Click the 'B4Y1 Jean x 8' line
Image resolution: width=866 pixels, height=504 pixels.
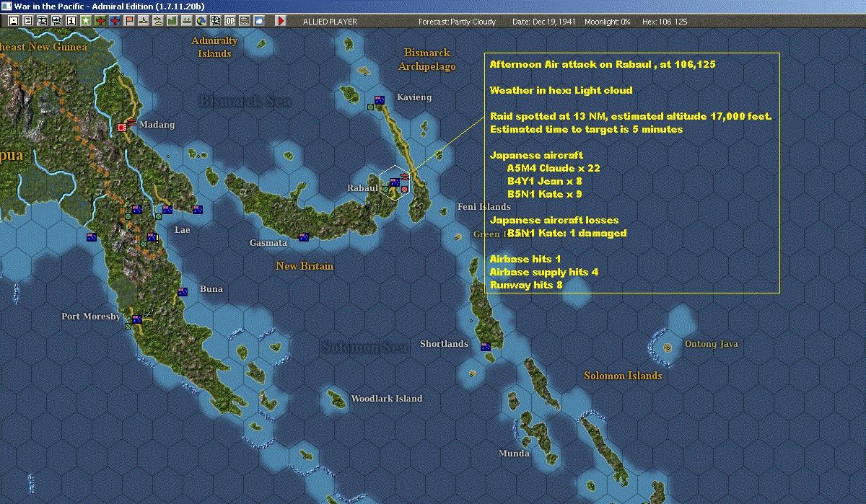pyautogui.click(x=544, y=181)
